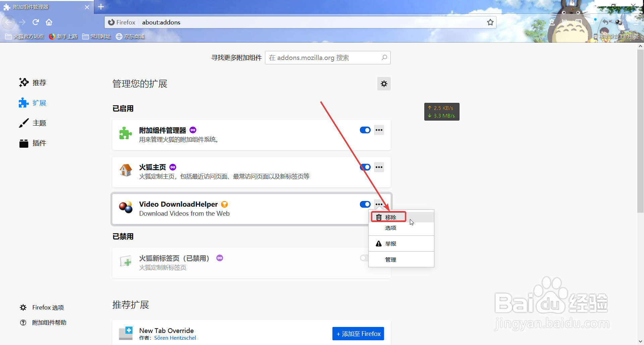Click the forward navigation arrow

tap(22, 22)
